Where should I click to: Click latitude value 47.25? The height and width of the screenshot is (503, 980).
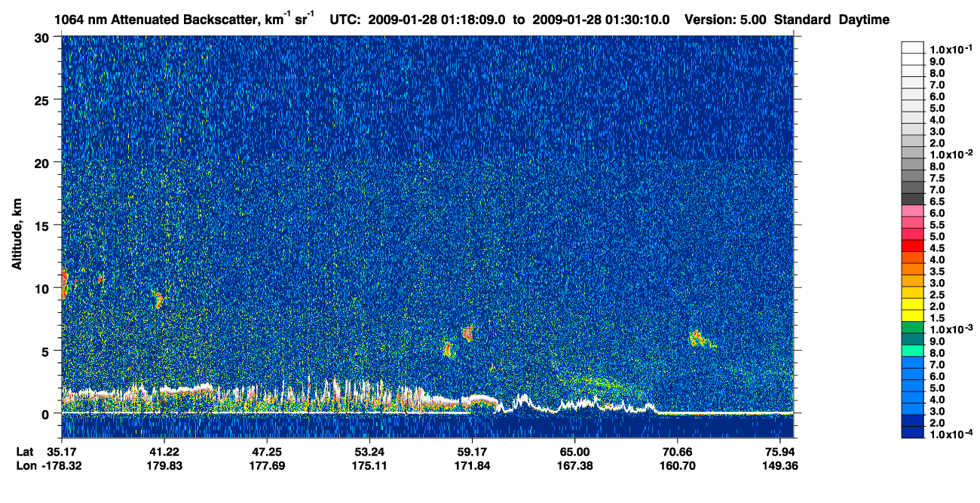[x=267, y=452]
